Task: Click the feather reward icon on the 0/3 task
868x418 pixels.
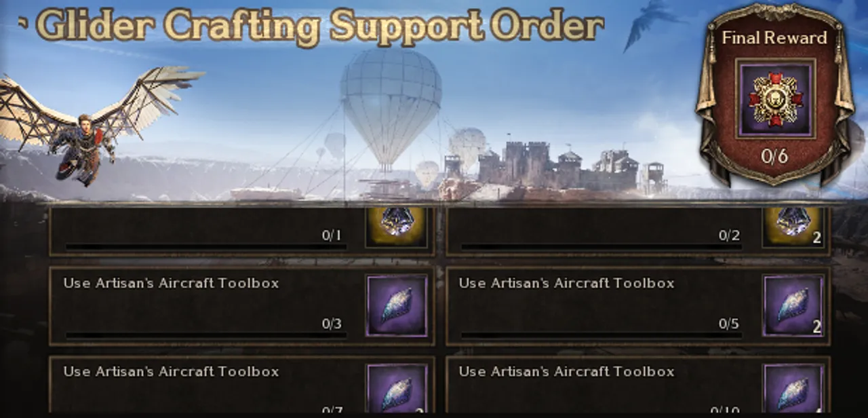Action: (x=397, y=306)
